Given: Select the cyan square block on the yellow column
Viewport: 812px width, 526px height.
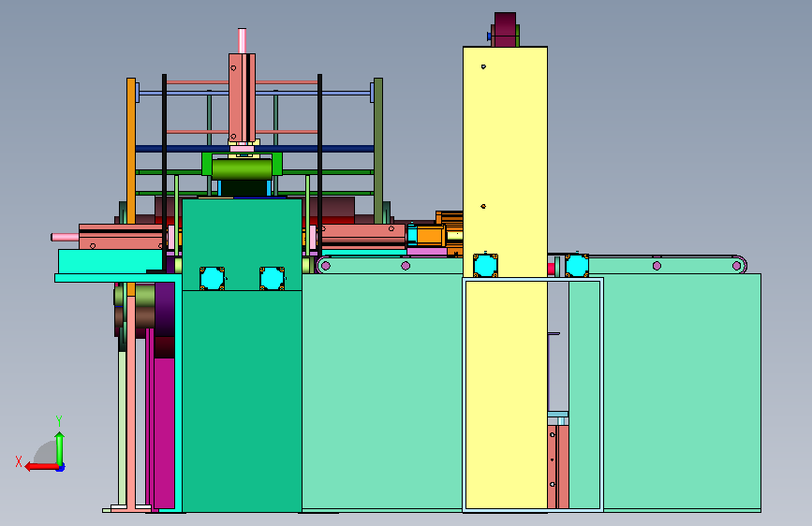Looking at the screenshot, I should tap(485, 266).
